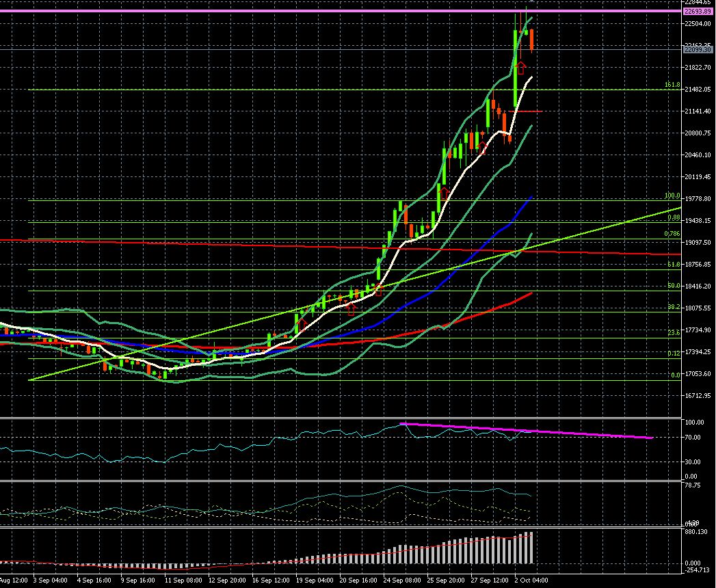Screen dimensions: 716x588
Task: Click the RSI 30.00 level label
Action: point(693,462)
